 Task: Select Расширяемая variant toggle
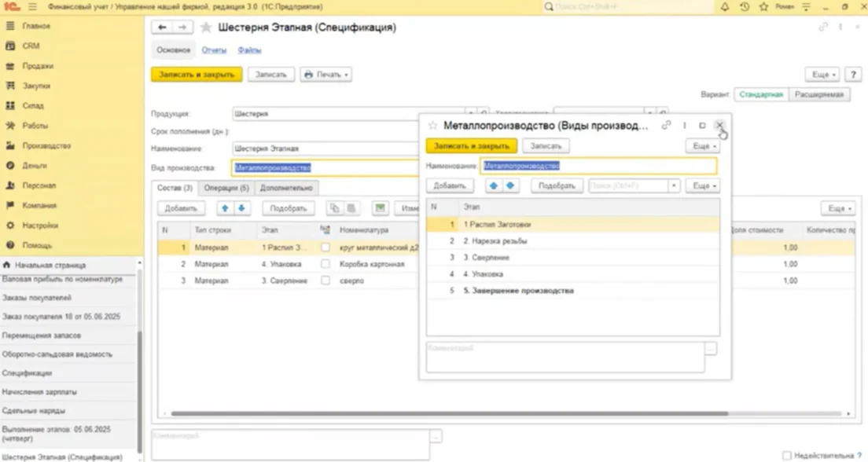click(x=819, y=94)
